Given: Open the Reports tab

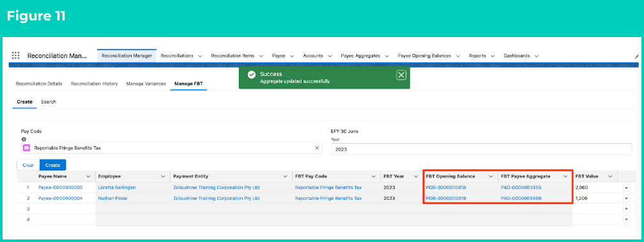Looking at the screenshot, I should (477, 56).
